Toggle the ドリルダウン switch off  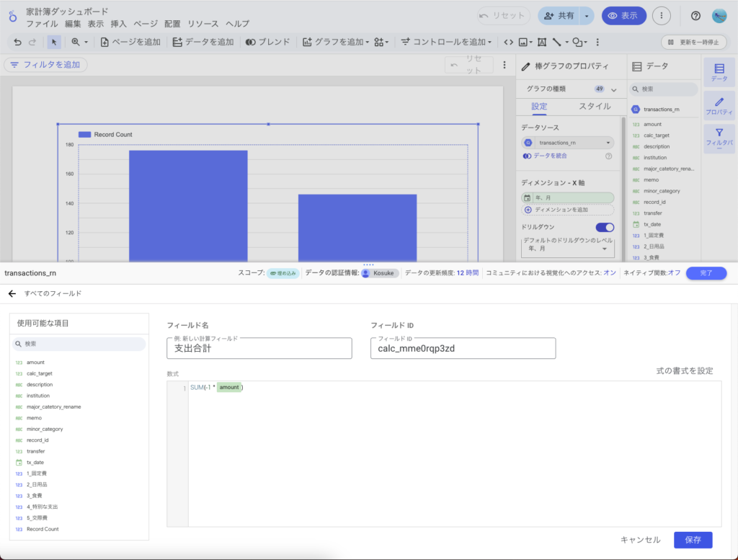tap(605, 227)
